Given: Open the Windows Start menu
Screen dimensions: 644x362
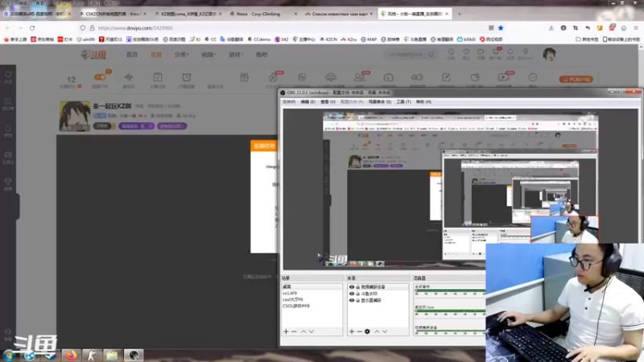Looking at the screenshot, I should pos(8,356).
